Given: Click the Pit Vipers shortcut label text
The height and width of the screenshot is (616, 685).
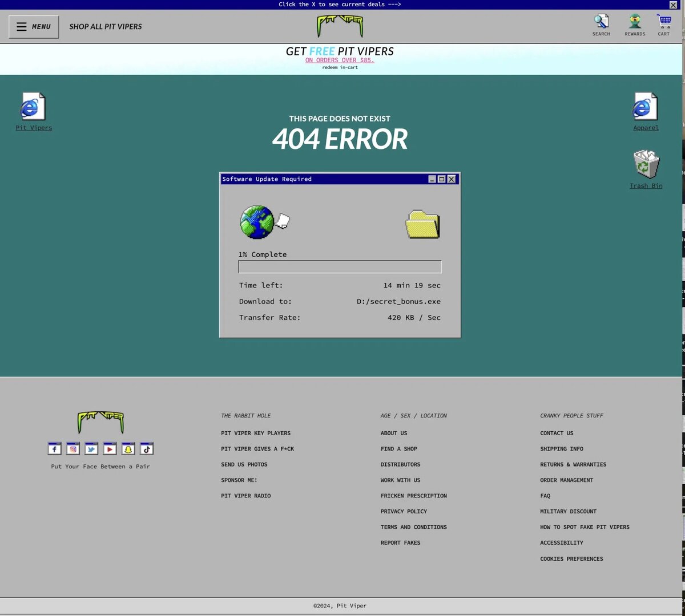Looking at the screenshot, I should pyautogui.click(x=34, y=128).
